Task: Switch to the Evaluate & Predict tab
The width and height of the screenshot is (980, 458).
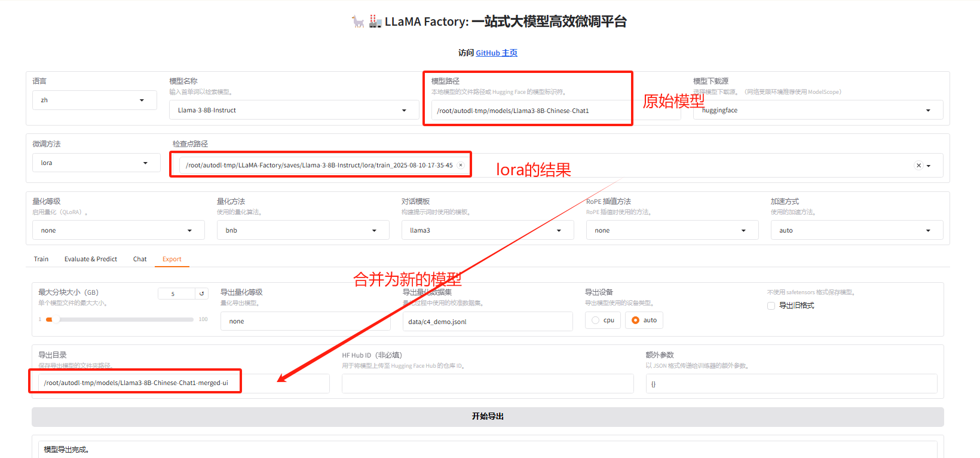Action: (x=91, y=259)
